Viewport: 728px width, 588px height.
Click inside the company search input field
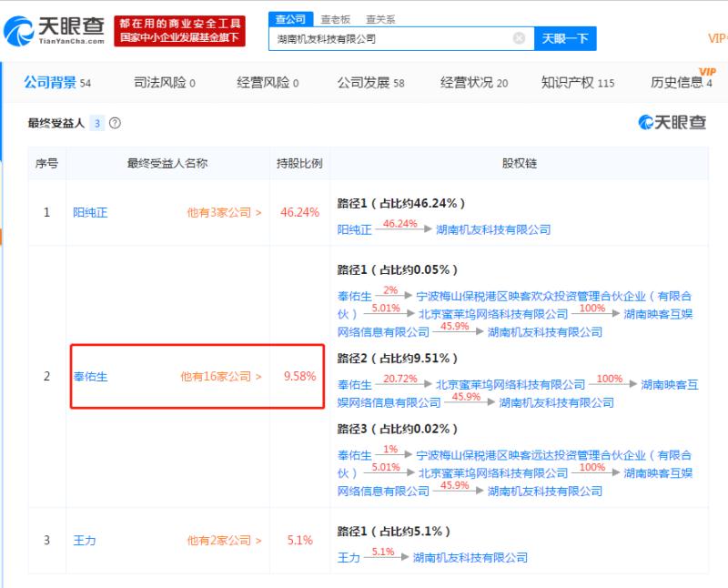(x=391, y=39)
